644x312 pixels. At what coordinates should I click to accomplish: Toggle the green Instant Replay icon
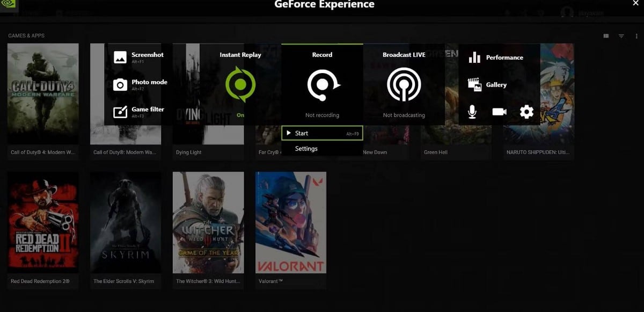coord(240,84)
